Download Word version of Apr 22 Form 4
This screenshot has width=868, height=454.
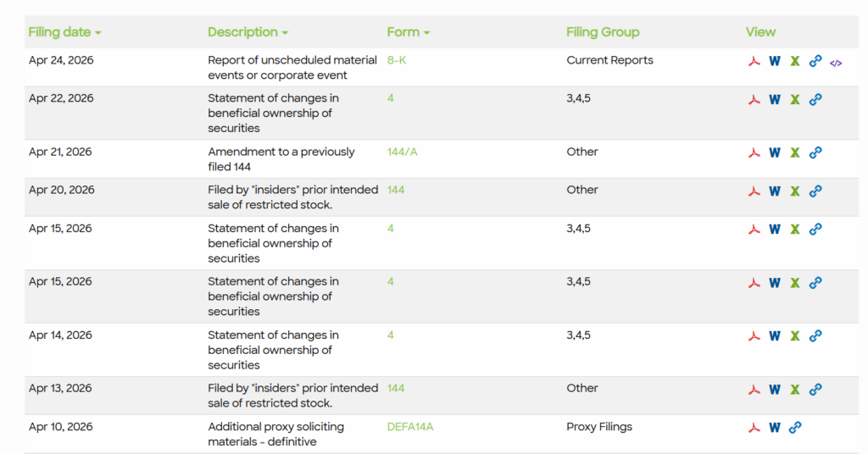[775, 100]
